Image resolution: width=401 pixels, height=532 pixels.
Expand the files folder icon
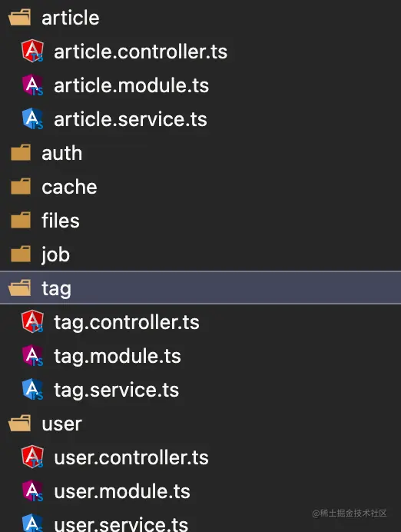(x=21, y=220)
